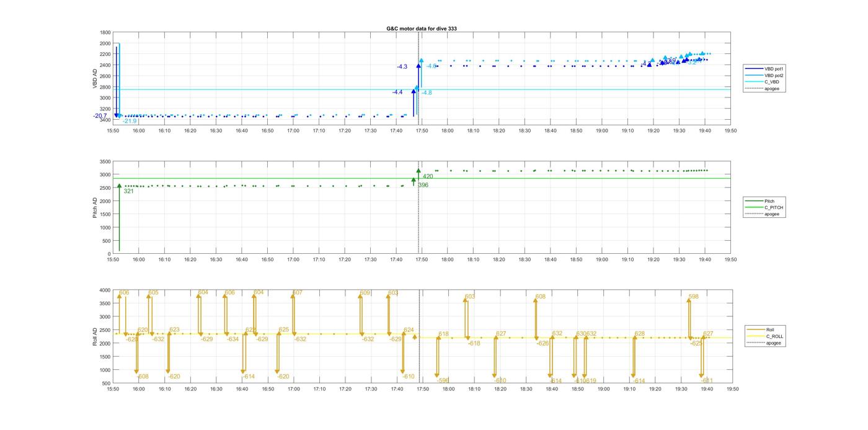Viewport: 868px width, 430px height.
Task: Click the "420" pitch data label
Action: 428,176
